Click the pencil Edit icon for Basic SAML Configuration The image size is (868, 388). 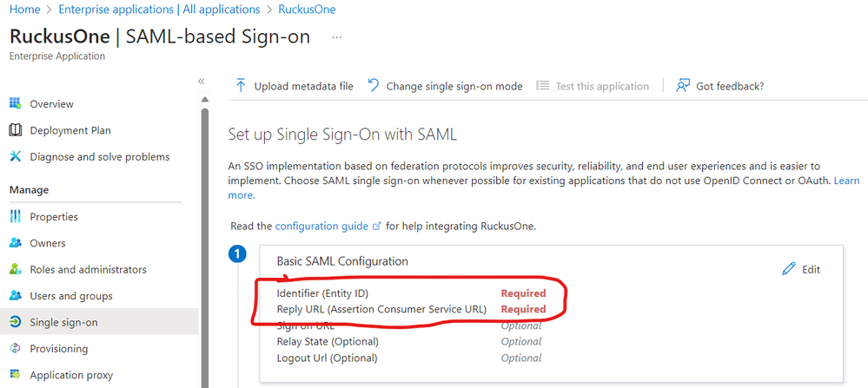tap(788, 269)
